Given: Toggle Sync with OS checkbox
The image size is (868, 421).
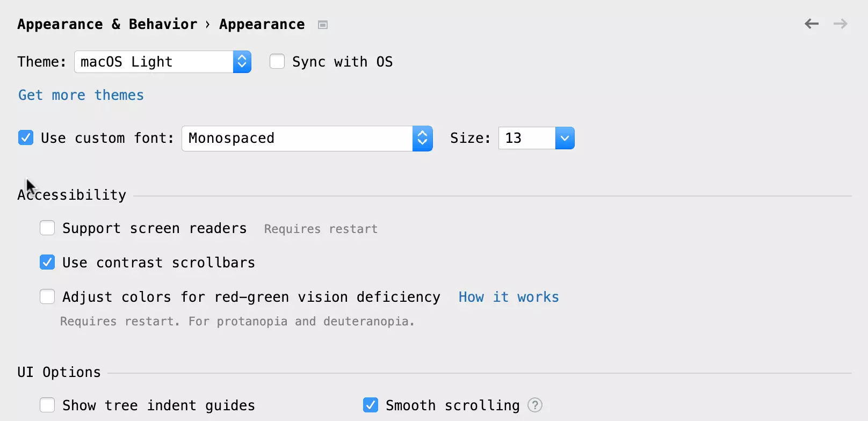Looking at the screenshot, I should [277, 62].
